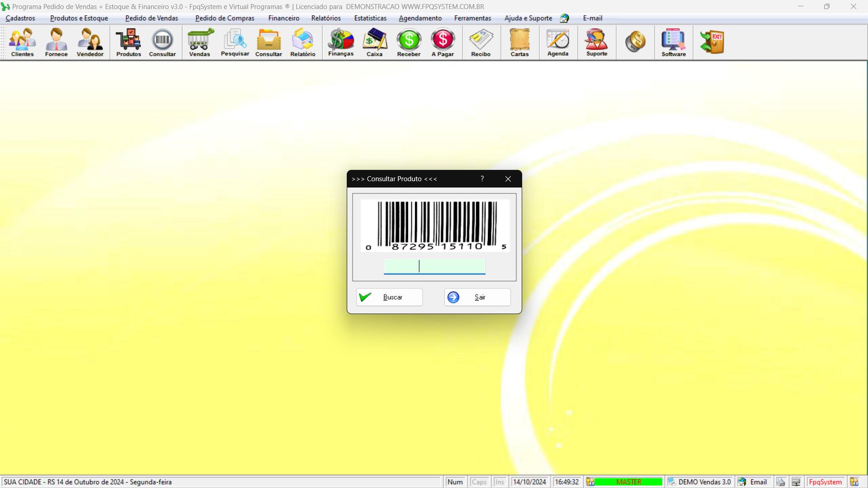868x488 pixels.
Task: Click the monitor icon in status bar
Action: (x=796, y=482)
